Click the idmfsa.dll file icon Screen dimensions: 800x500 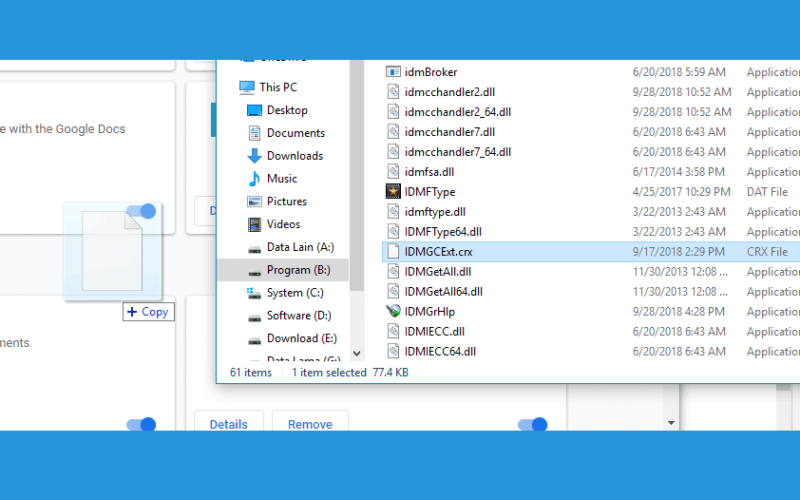[393, 171]
